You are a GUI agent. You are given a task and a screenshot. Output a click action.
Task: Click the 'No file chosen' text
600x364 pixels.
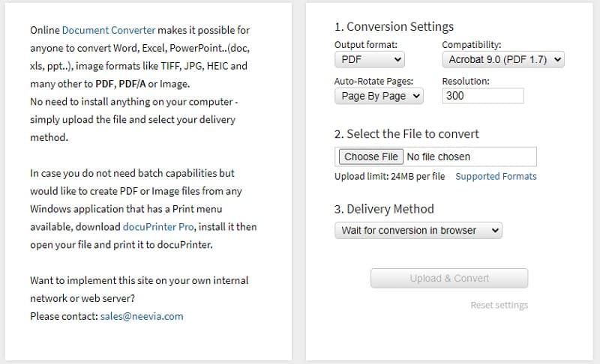[x=438, y=157]
